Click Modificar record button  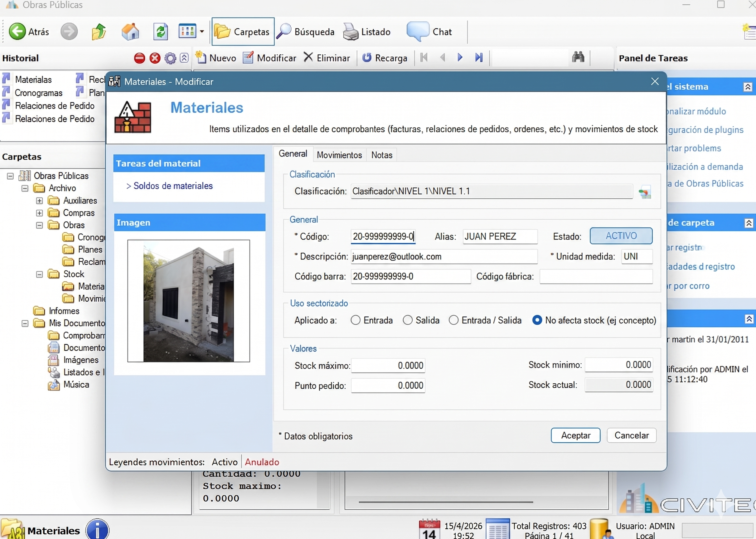[269, 58]
